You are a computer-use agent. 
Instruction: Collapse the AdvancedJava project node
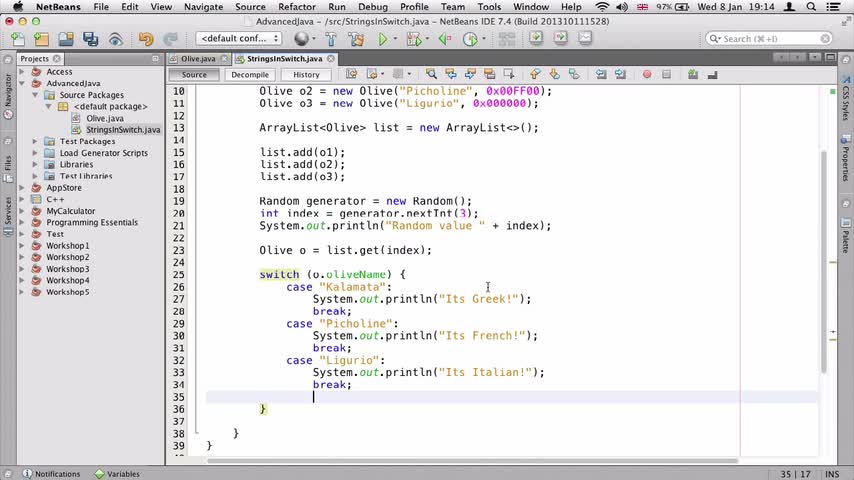22,83
